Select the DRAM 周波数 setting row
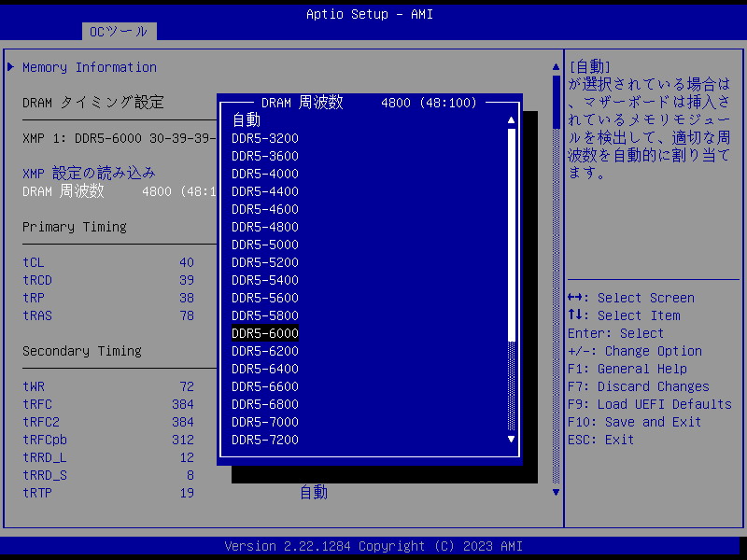The height and width of the screenshot is (560, 747). click(x=120, y=191)
